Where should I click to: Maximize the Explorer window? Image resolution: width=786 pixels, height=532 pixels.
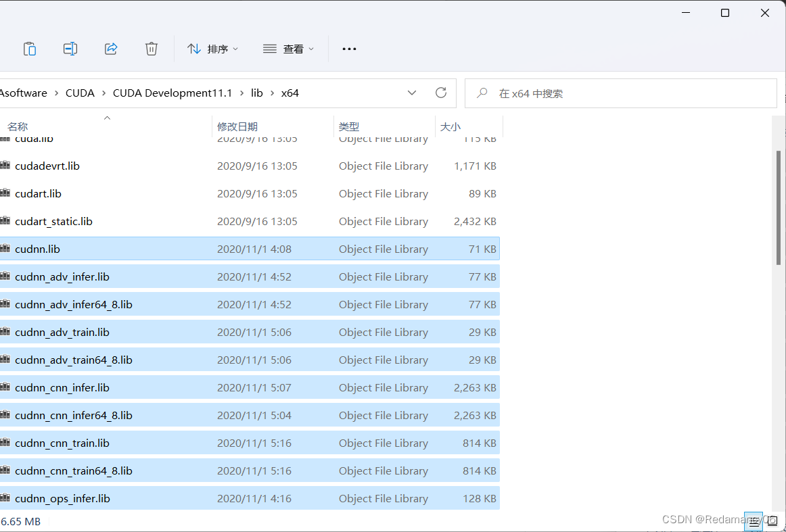(x=725, y=13)
